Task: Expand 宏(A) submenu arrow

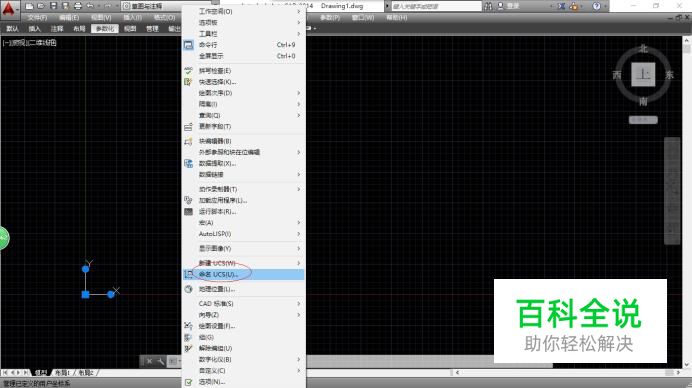Action: click(299, 223)
